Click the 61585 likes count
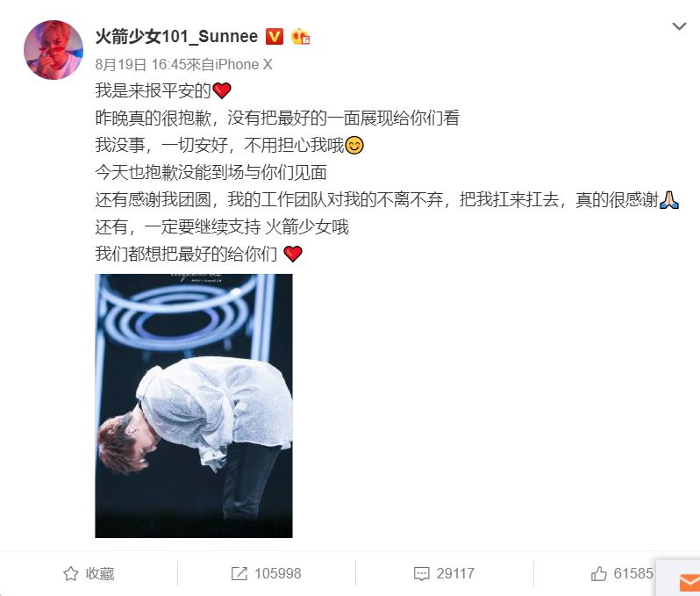 pos(633,573)
